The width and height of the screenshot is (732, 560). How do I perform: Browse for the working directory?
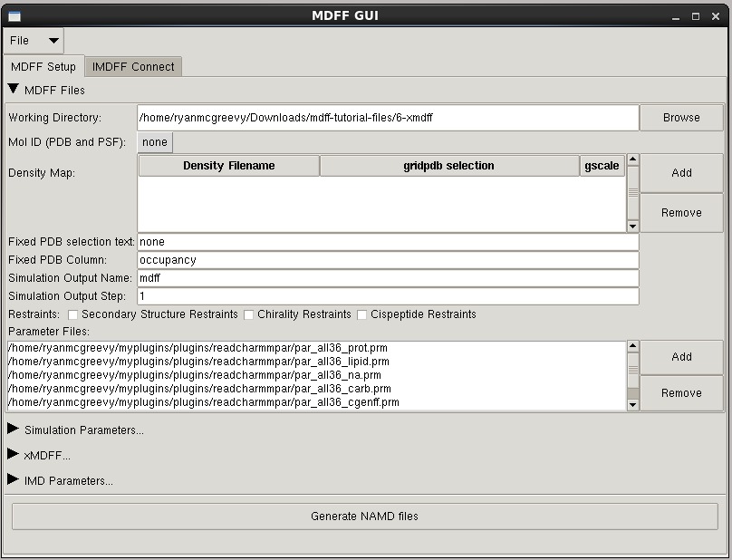(x=680, y=118)
